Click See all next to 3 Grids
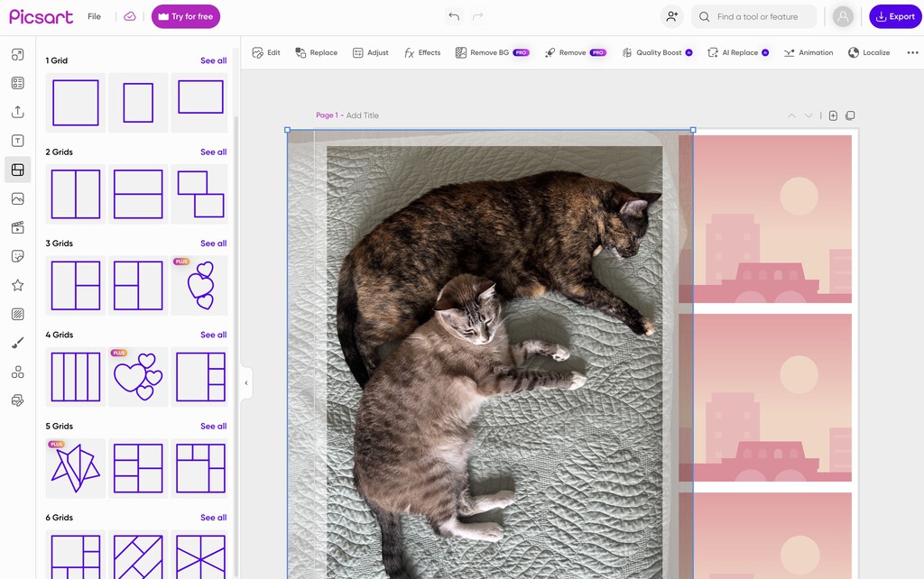 tap(213, 244)
